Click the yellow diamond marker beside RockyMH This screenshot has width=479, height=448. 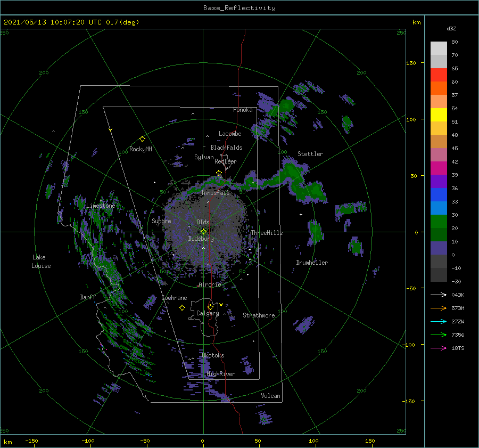click(x=142, y=139)
